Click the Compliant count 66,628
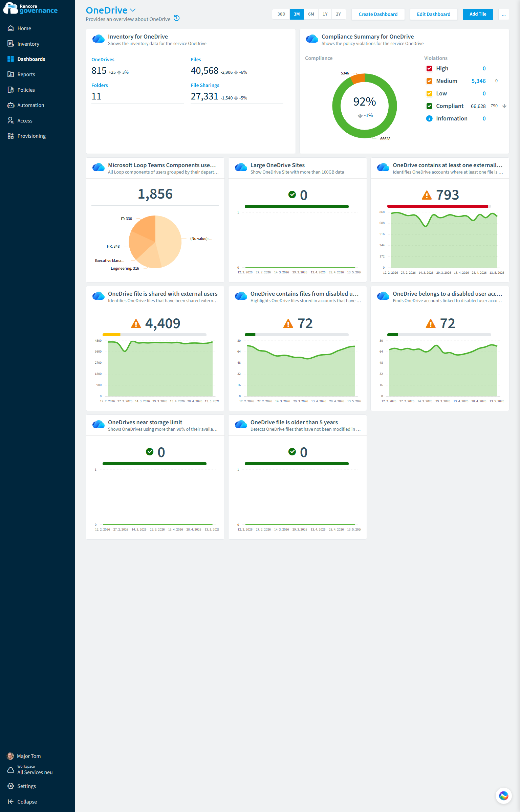Image resolution: width=520 pixels, height=812 pixels. 478,106
